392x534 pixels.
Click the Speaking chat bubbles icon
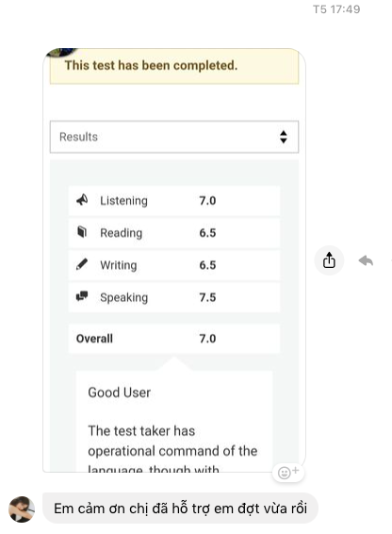pyautogui.click(x=82, y=296)
